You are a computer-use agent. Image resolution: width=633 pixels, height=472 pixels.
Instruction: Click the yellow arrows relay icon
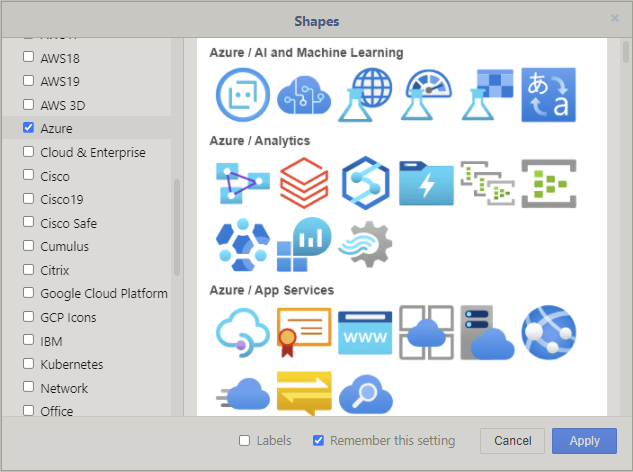coord(304,393)
